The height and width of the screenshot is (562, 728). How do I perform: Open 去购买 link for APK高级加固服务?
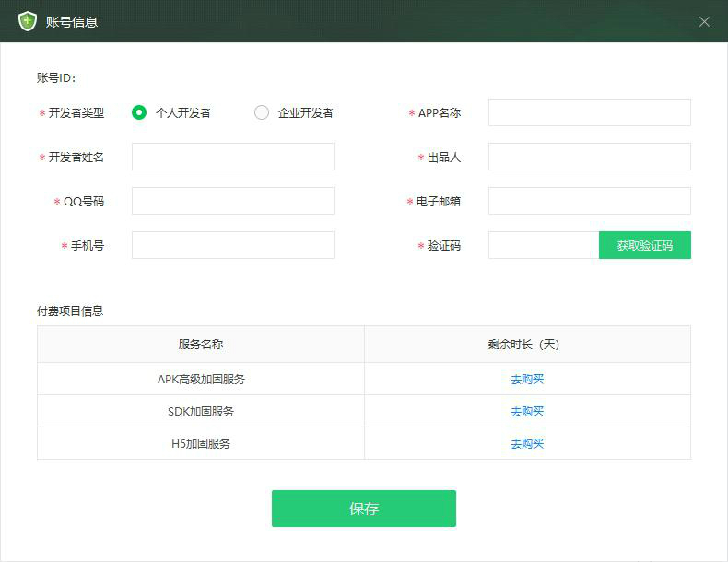[527, 379]
